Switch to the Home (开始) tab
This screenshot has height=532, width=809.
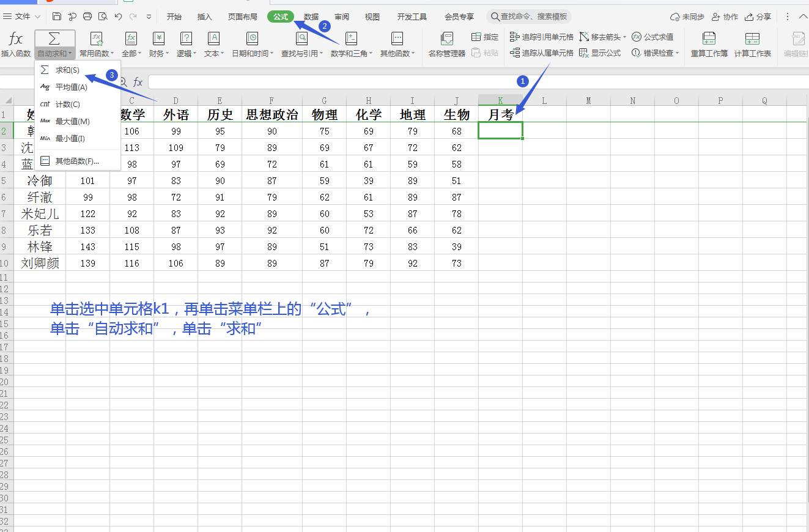click(174, 17)
